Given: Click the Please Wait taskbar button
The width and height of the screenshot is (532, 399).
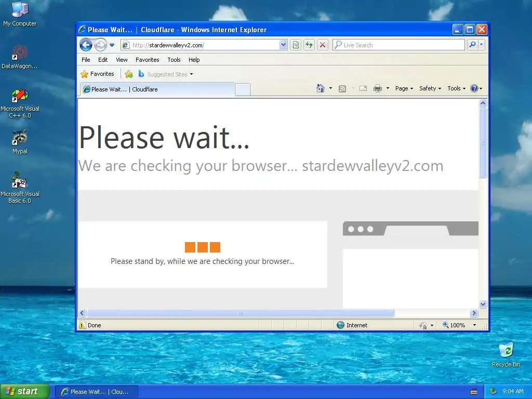Looking at the screenshot, I should coord(96,392).
